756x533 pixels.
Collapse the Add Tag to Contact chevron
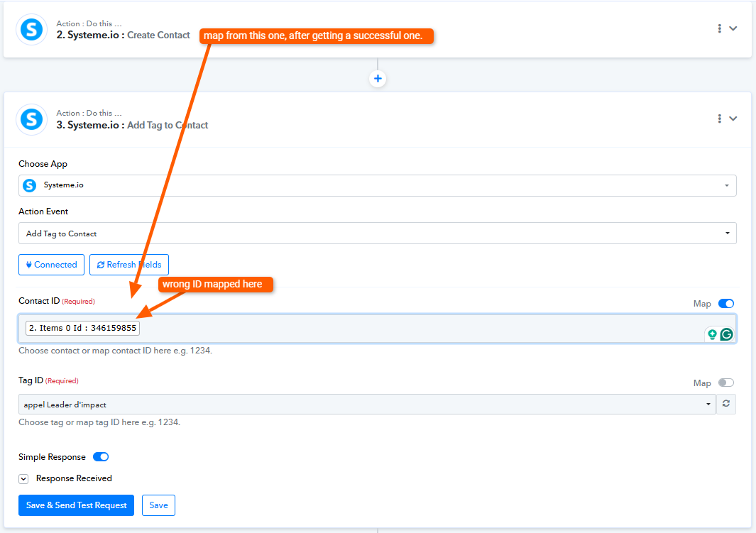tap(733, 119)
